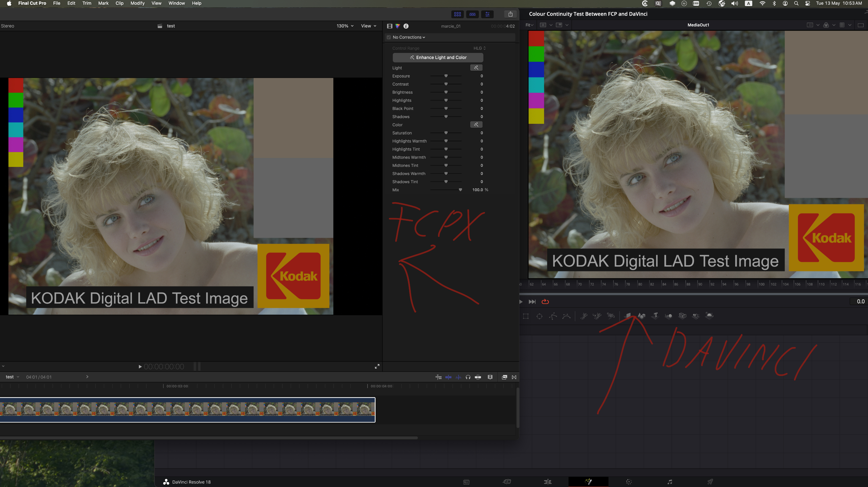
Task: Select the Rectangle mask tool
Action: [x=526, y=316]
